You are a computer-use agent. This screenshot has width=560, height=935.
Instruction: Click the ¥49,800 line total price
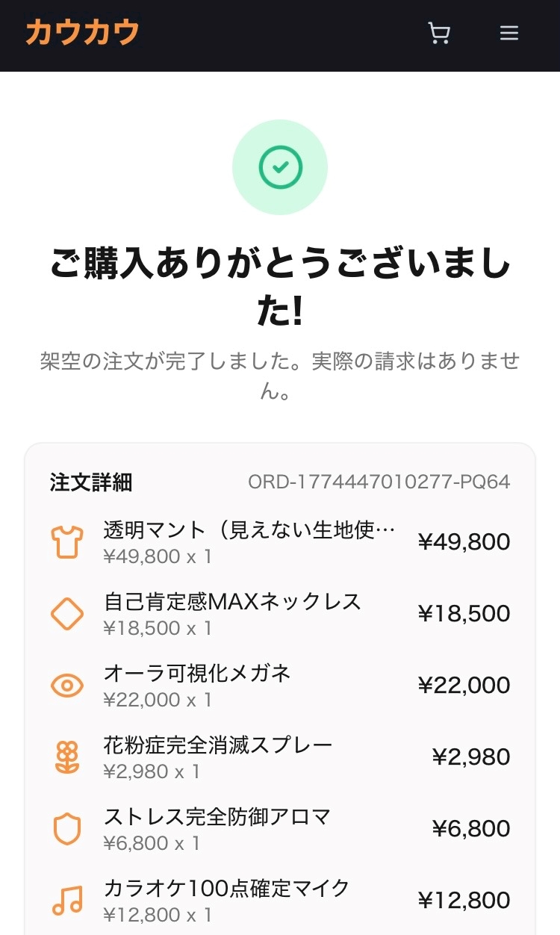click(x=464, y=542)
